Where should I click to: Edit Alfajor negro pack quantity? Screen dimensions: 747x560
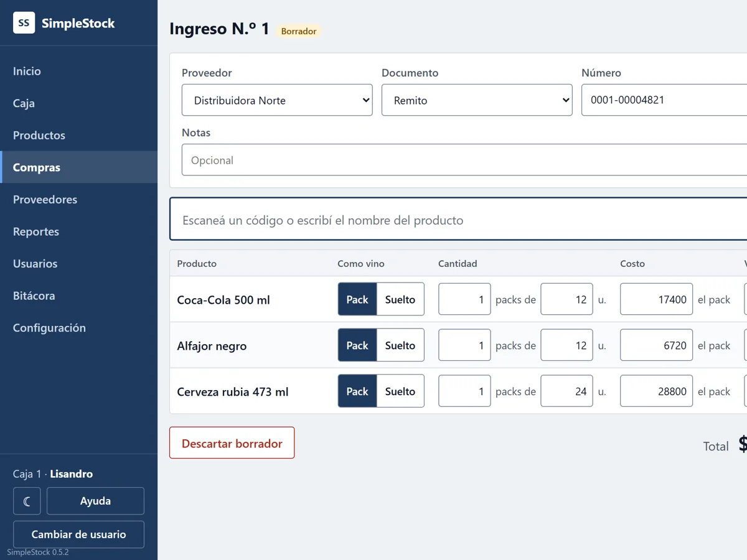[464, 345]
